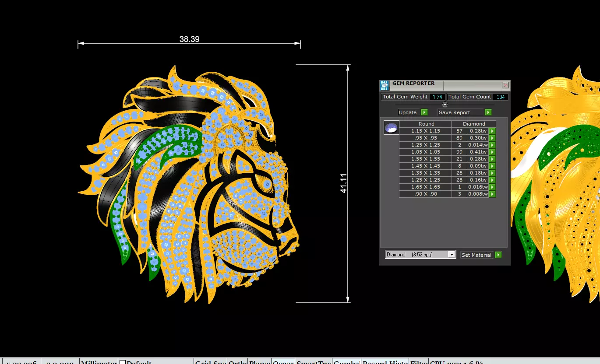600x364 pixels.
Task: Click the 0.41tw weight cell
Action: [478, 152]
